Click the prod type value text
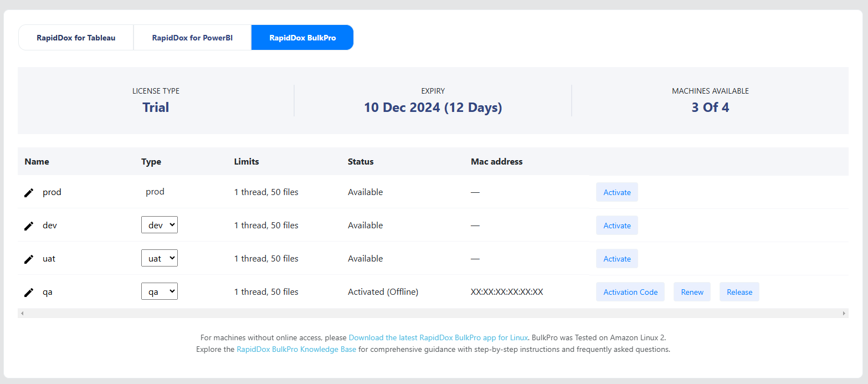This screenshot has width=868, height=384. point(155,192)
